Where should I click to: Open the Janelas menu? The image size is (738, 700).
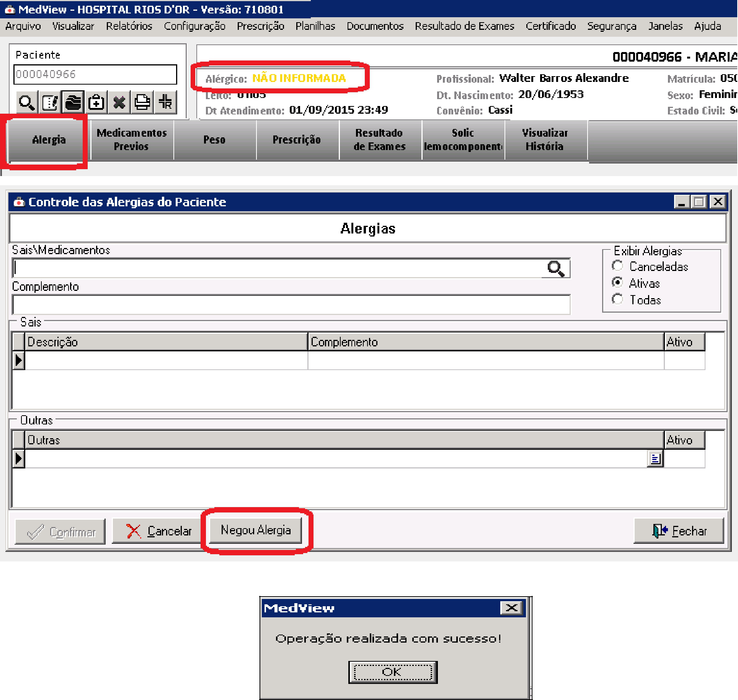[x=666, y=26]
